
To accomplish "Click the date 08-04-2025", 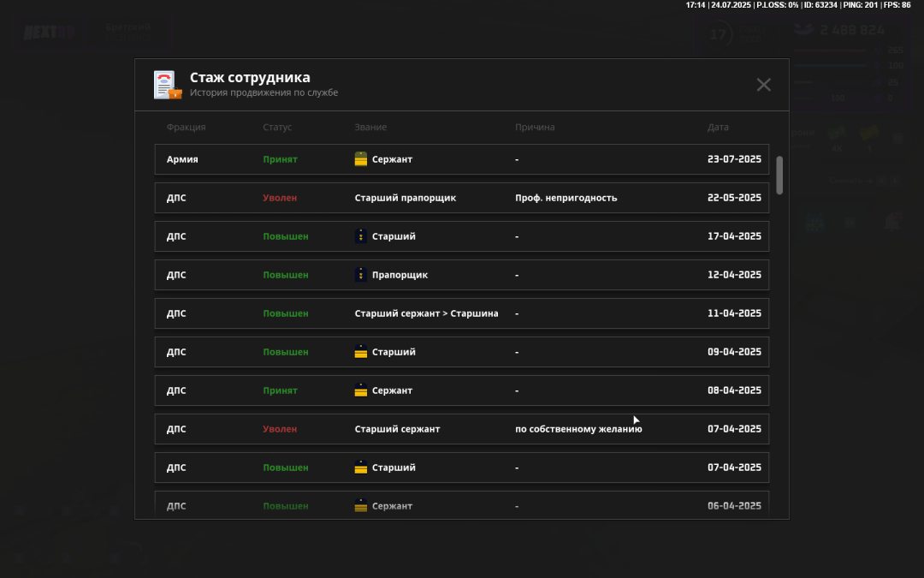I will pyautogui.click(x=734, y=390).
